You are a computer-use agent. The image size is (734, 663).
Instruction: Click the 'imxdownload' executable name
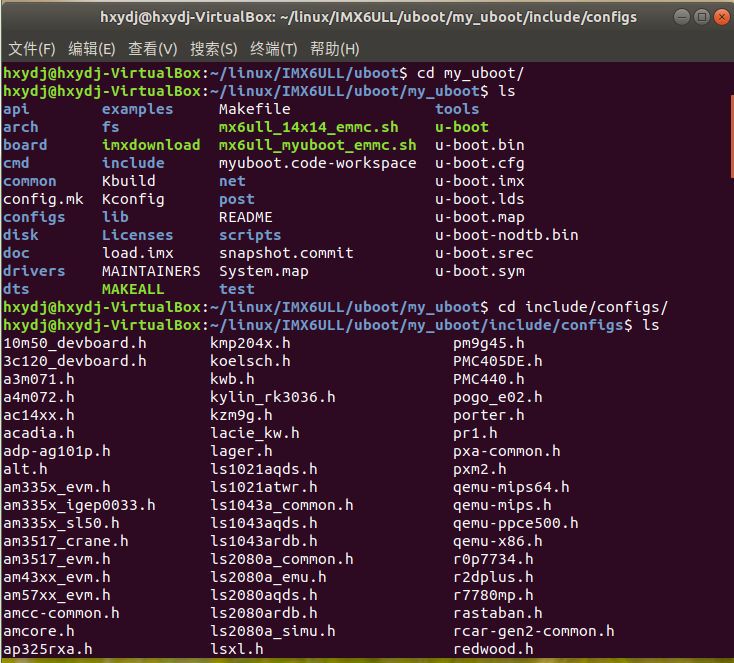[x=151, y=145]
